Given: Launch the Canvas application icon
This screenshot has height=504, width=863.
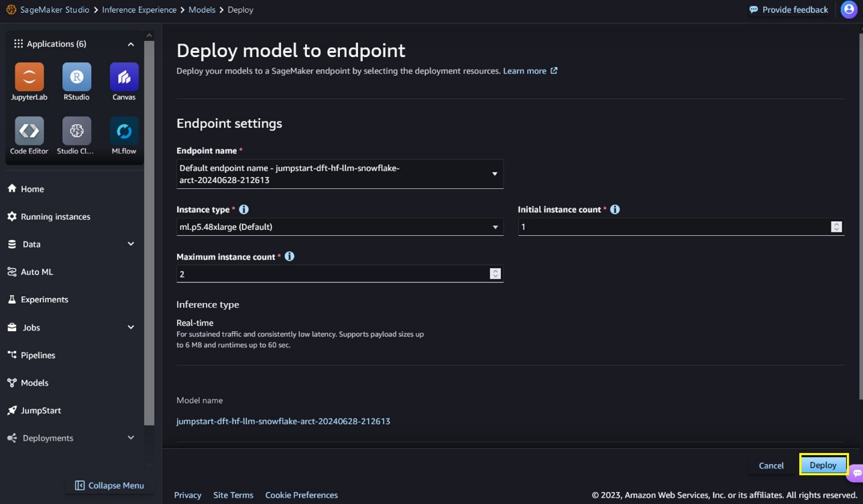Looking at the screenshot, I should [124, 77].
